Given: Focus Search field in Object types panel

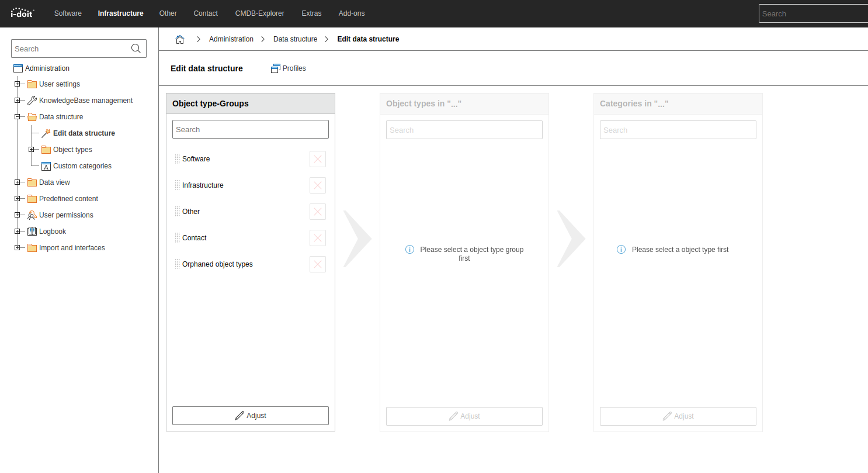Looking at the screenshot, I should coord(464,130).
